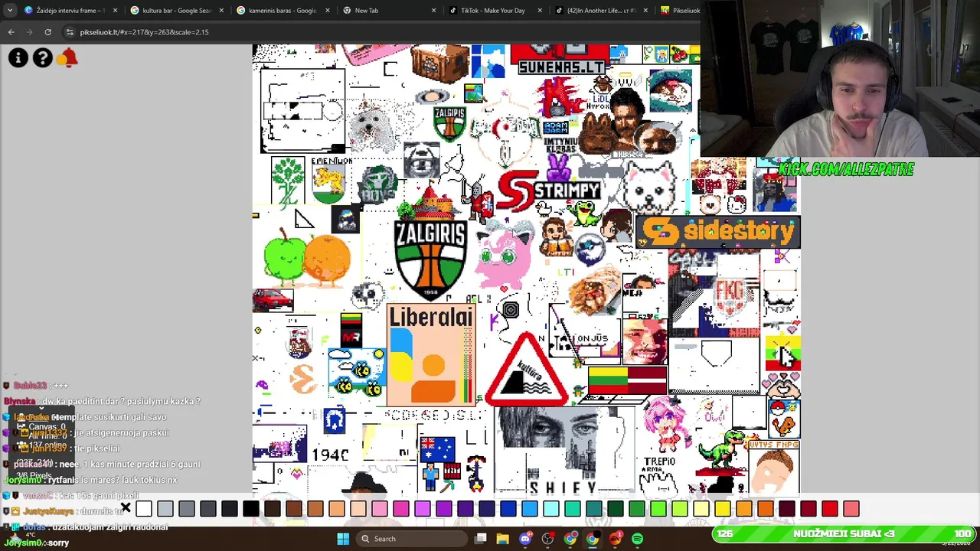Pick the bright red color swatch
The image size is (980, 551).
(x=830, y=509)
